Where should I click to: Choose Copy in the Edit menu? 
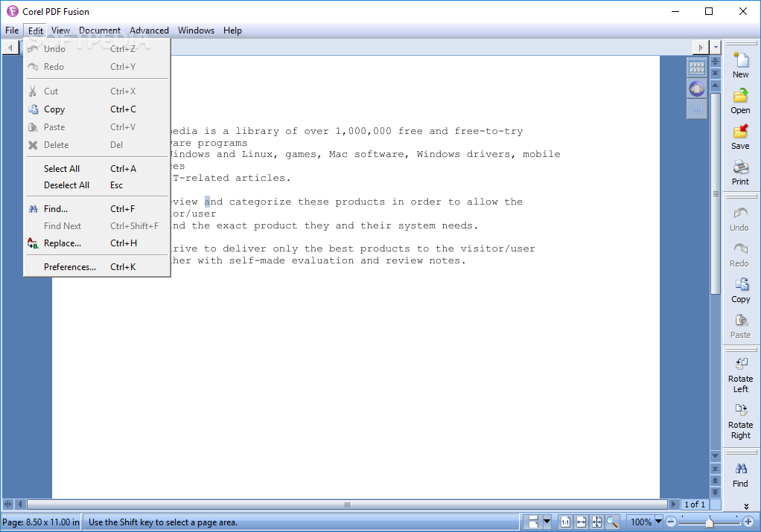(97, 109)
